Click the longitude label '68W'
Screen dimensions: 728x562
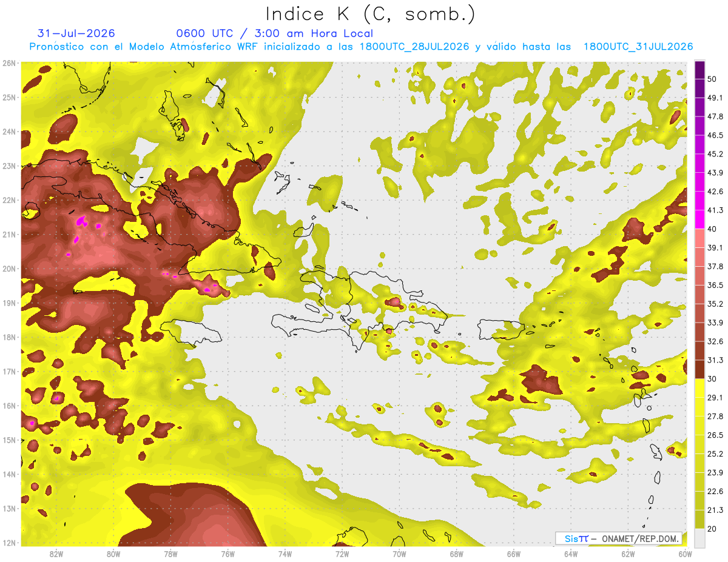point(456,554)
